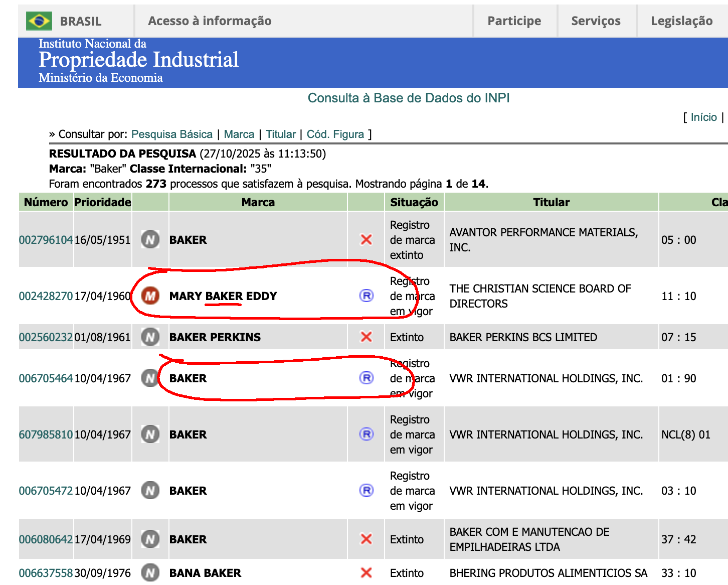
Task: Click the R icon in row 607985810
Action: [x=367, y=434]
